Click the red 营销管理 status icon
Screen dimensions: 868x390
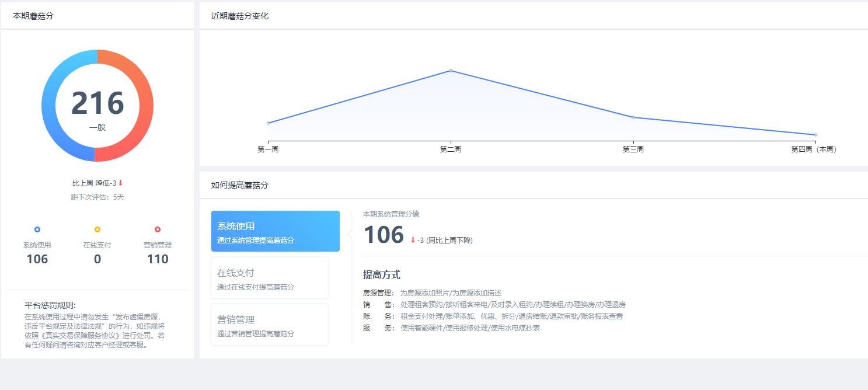pyautogui.click(x=156, y=230)
